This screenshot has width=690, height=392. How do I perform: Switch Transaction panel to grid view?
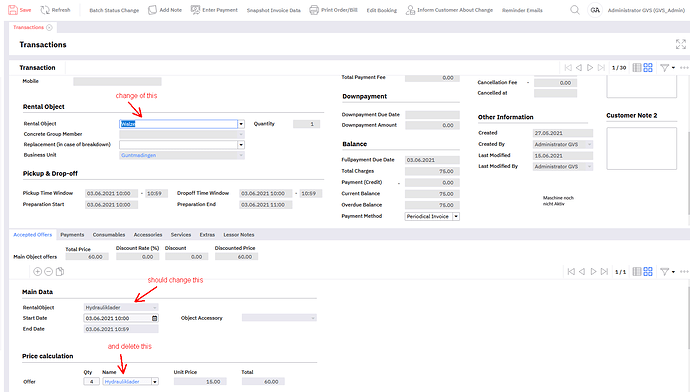click(637, 68)
